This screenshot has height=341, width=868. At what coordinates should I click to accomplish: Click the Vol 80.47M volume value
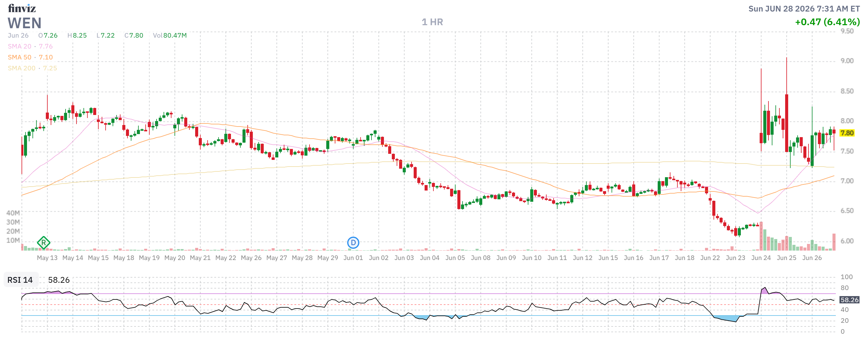pyautogui.click(x=170, y=35)
